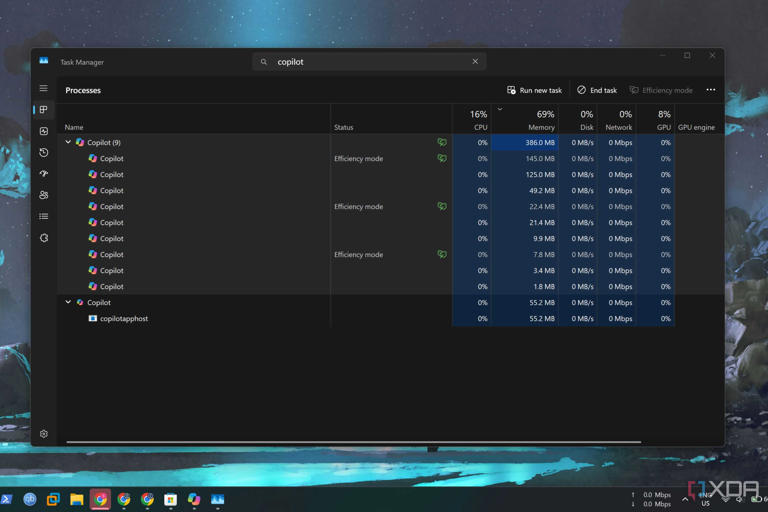Open the Users page in sidebar
768x512 pixels.
click(44, 195)
